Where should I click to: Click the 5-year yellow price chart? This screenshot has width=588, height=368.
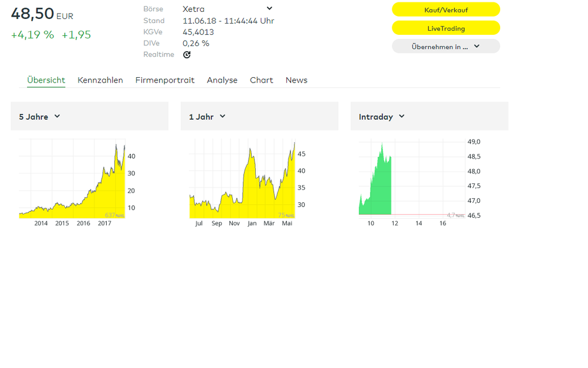click(72, 180)
